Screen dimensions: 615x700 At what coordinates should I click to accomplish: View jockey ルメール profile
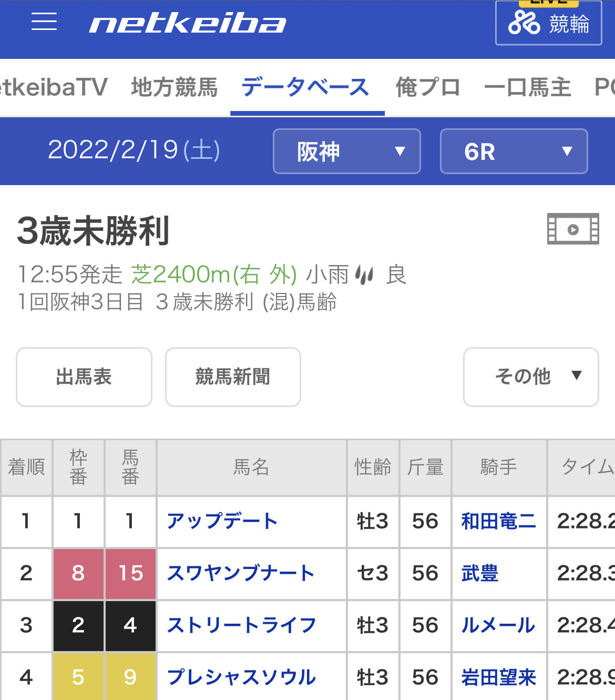coord(498,625)
